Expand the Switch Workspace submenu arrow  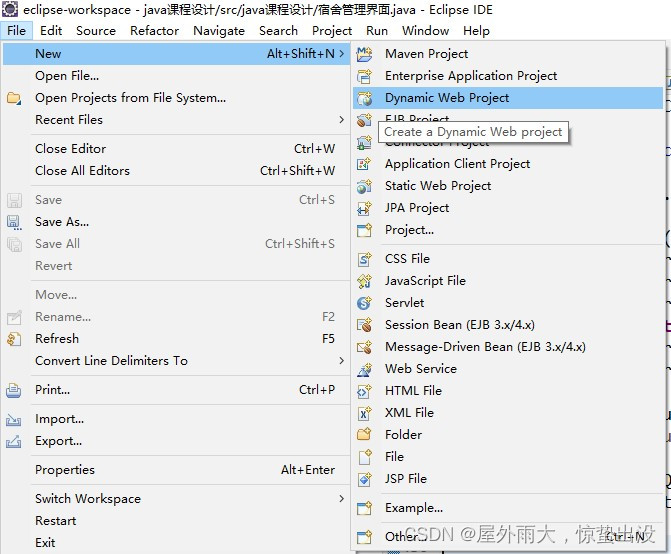[x=341, y=499]
